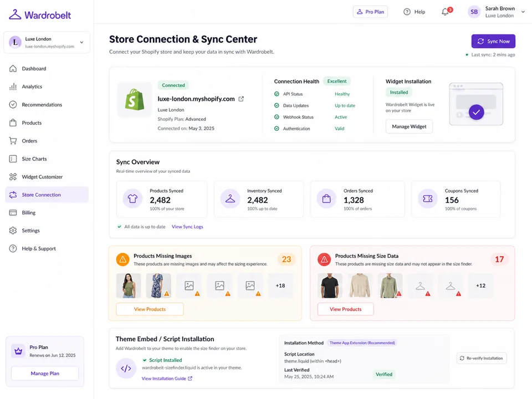Click the API Status check icon
The width and height of the screenshot is (532, 399).
point(277,94)
